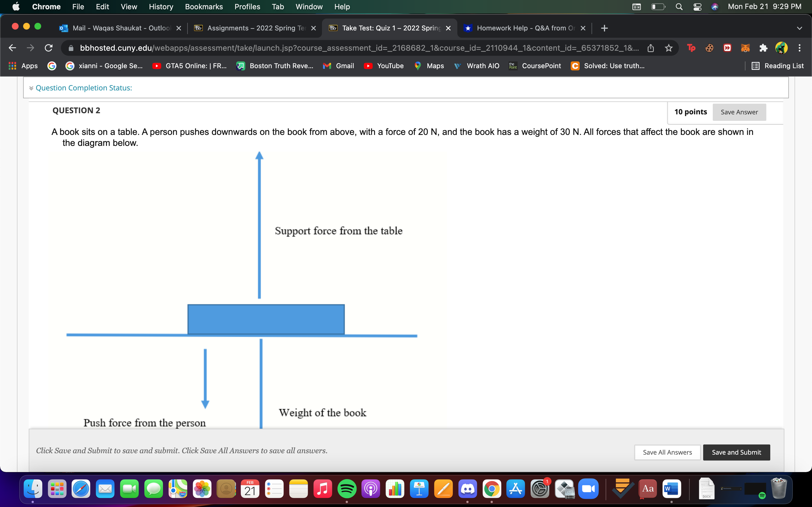This screenshot has height=507, width=812.
Task: Click the cookie extension icon
Action: click(x=709, y=48)
